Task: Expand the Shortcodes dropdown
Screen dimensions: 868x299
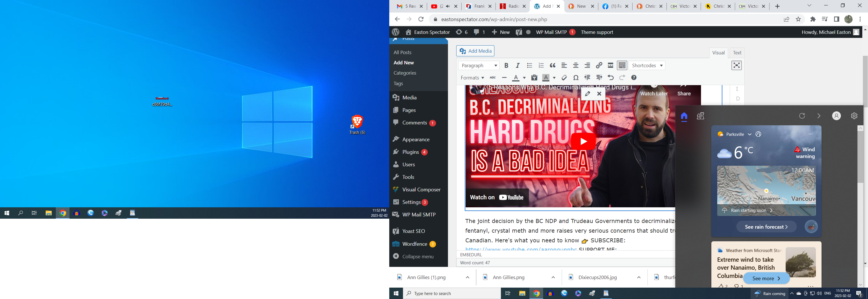Action: click(647, 66)
